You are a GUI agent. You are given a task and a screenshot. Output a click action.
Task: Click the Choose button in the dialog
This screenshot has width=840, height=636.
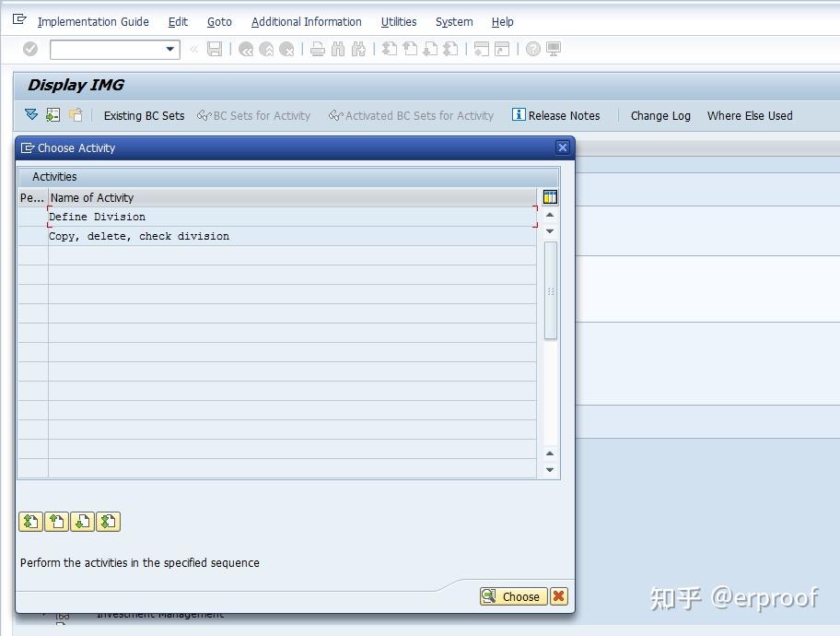pyautogui.click(x=513, y=596)
